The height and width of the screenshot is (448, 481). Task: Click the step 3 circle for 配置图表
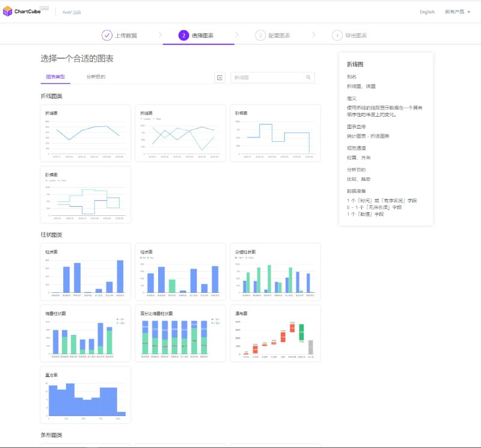[x=260, y=35]
